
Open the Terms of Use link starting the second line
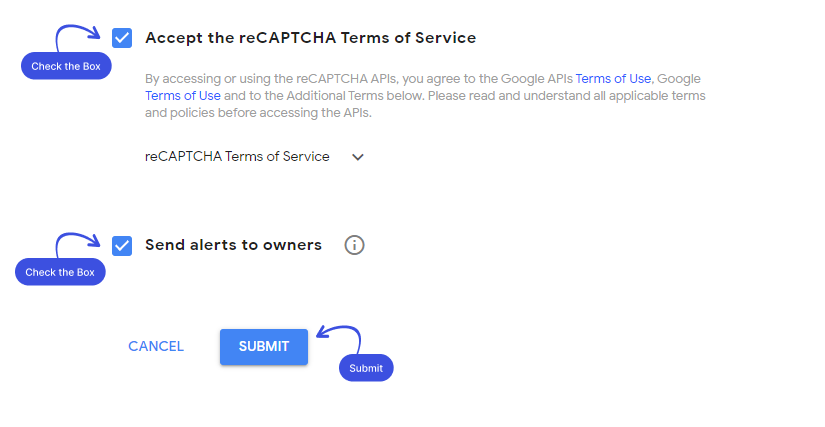click(x=183, y=96)
